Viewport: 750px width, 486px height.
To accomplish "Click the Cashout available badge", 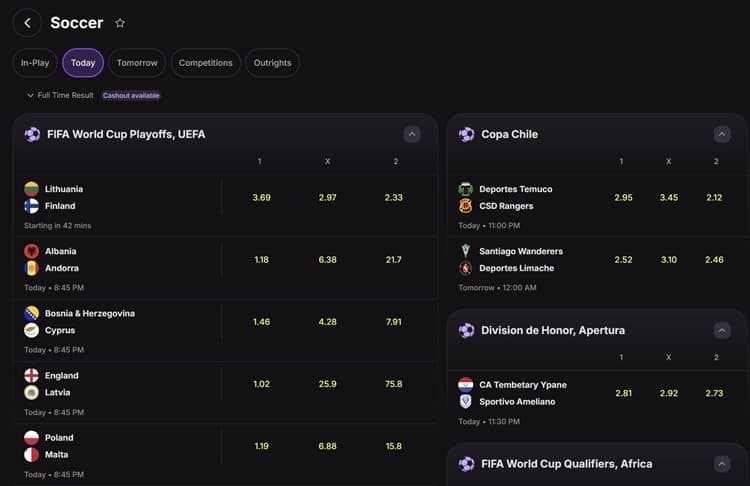I will pyautogui.click(x=131, y=96).
